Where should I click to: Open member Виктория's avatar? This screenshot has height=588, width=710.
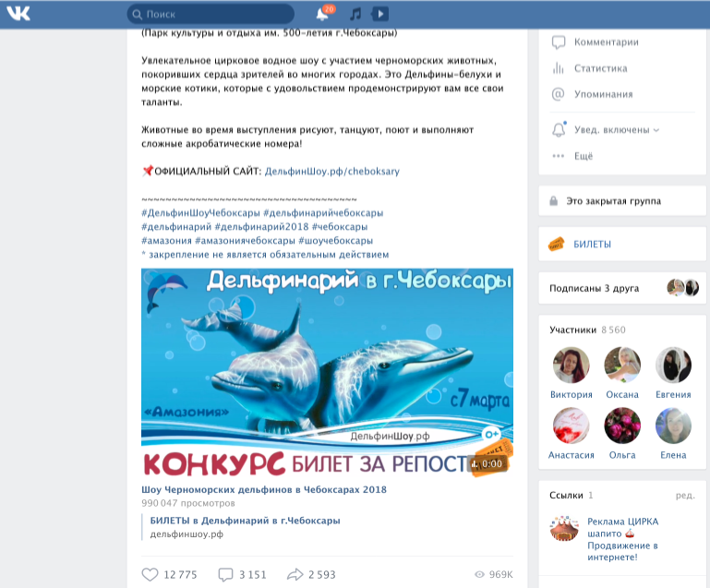tap(571, 366)
